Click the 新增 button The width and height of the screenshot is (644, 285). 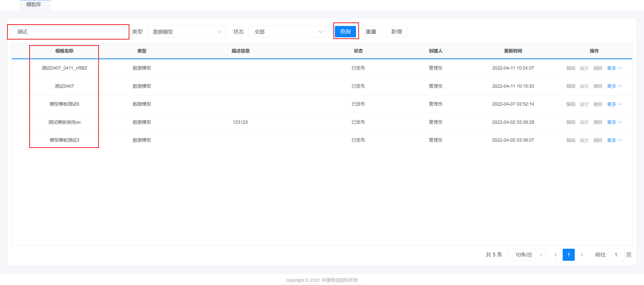(397, 32)
